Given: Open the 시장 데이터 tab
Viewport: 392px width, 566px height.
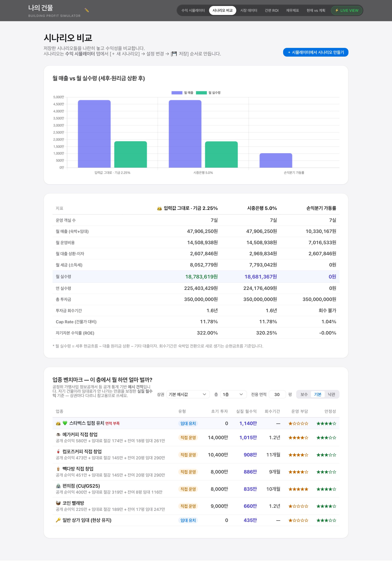Looking at the screenshot, I should [249, 10].
